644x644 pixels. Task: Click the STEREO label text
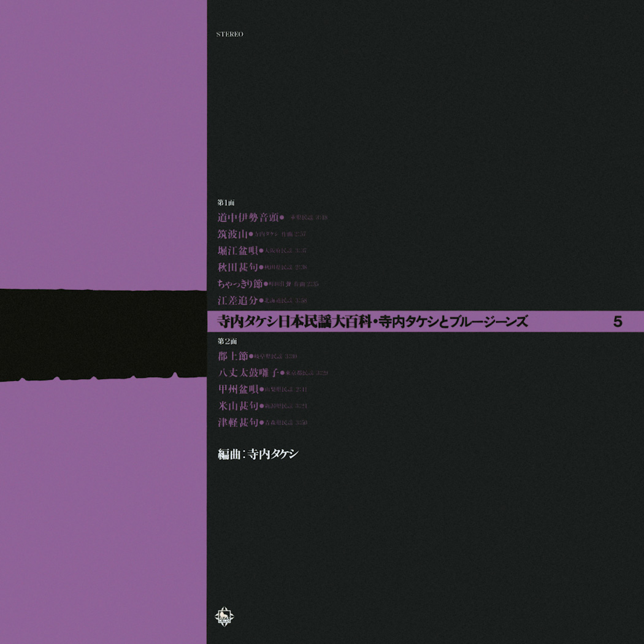click(x=230, y=34)
